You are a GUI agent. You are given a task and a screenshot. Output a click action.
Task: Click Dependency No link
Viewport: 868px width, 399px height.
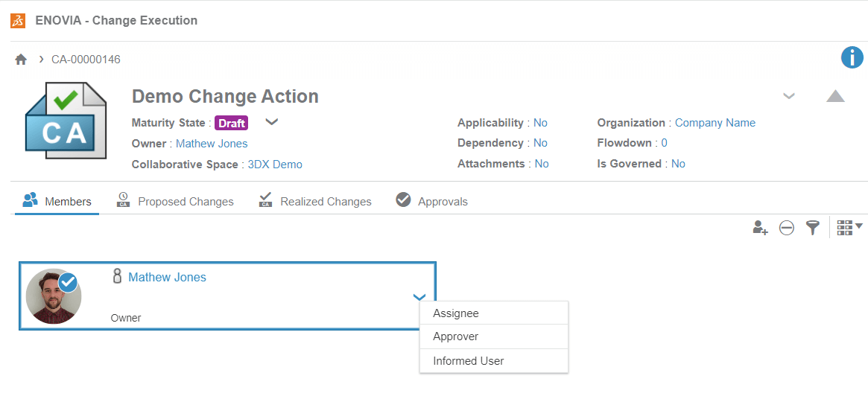[540, 143]
